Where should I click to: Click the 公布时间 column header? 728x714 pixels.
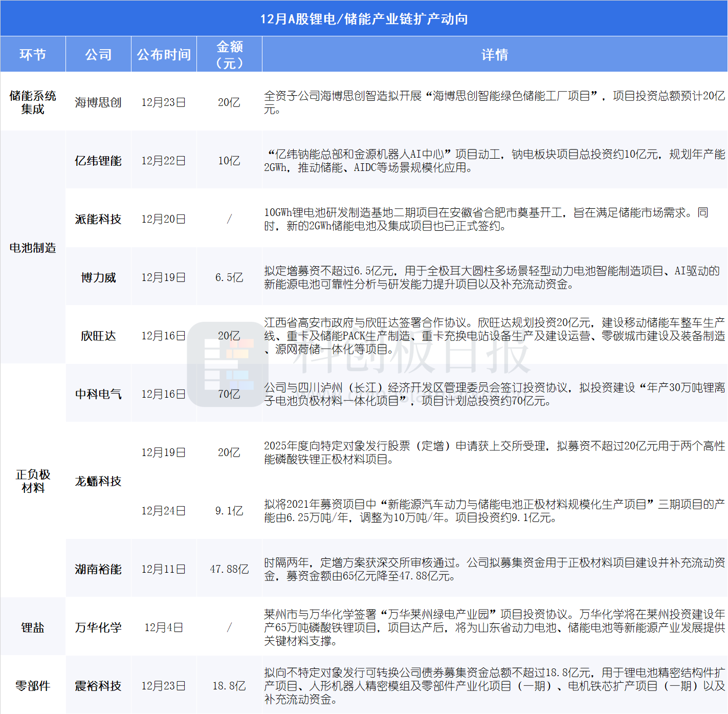pos(164,54)
